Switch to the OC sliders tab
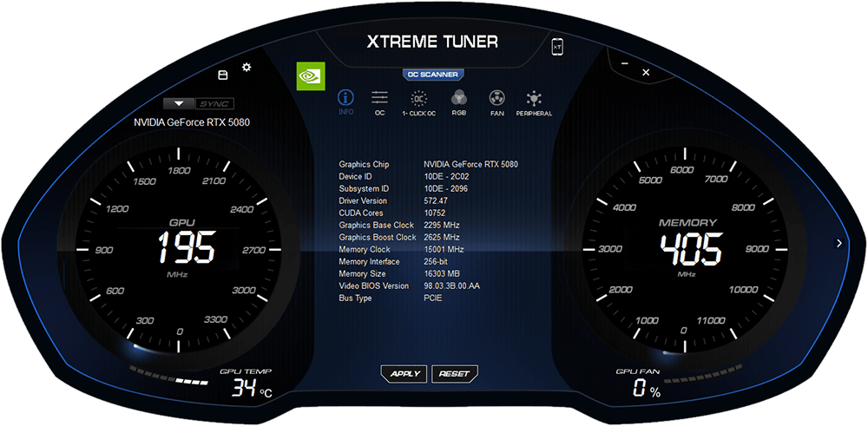 [380, 103]
